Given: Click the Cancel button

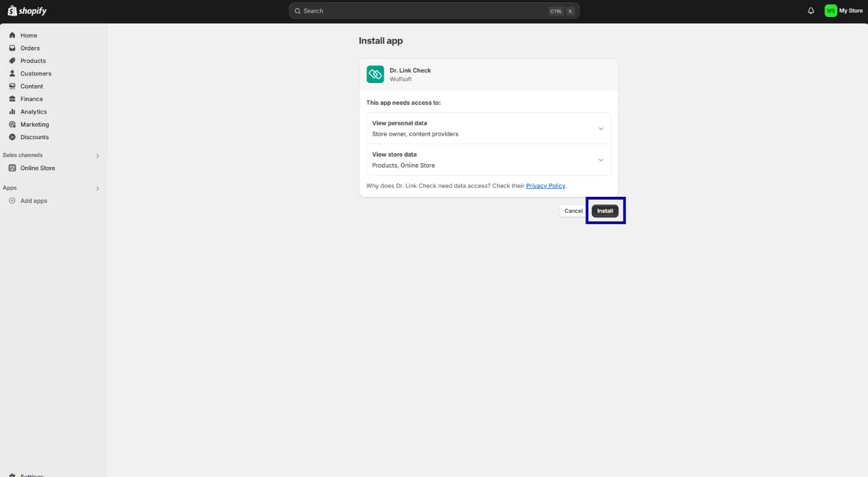Looking at the screenshot, I should pyautogui.click(x=573, y=211).
